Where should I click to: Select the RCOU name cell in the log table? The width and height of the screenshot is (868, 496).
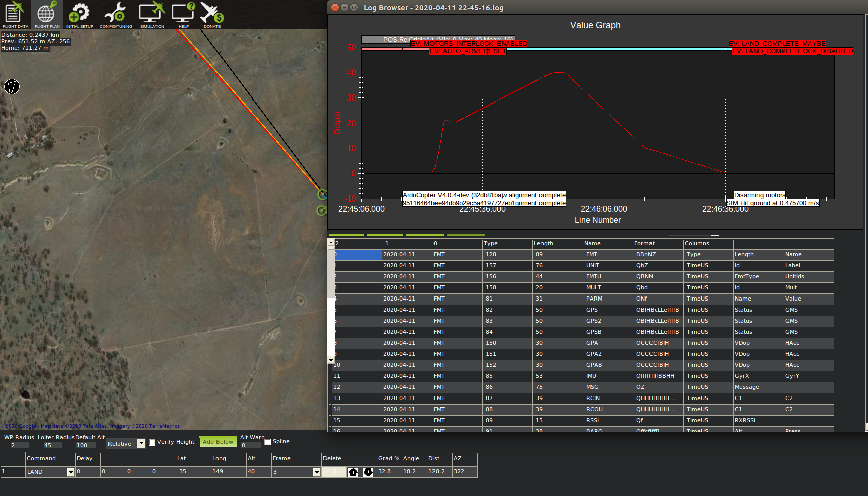(x=608, y=410)
